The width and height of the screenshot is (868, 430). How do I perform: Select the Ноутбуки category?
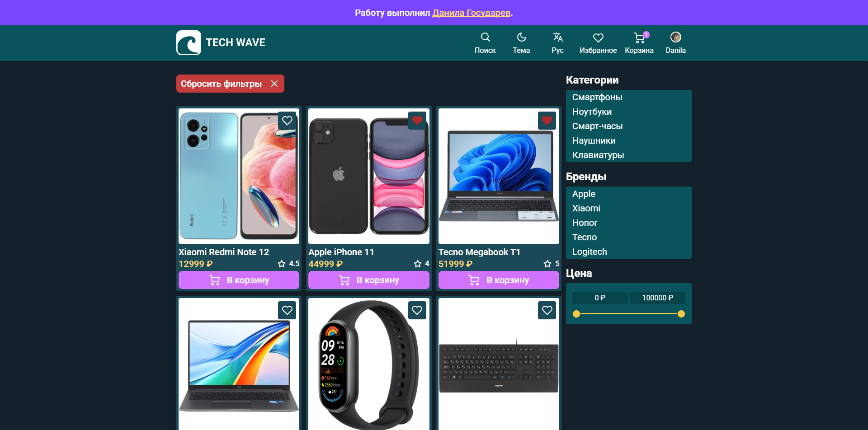click(x=592, y=112)
